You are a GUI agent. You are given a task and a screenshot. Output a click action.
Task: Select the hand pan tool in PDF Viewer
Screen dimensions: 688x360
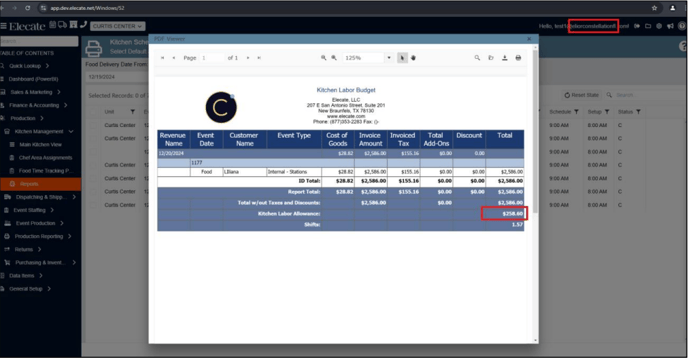click(x=413, y=58)
